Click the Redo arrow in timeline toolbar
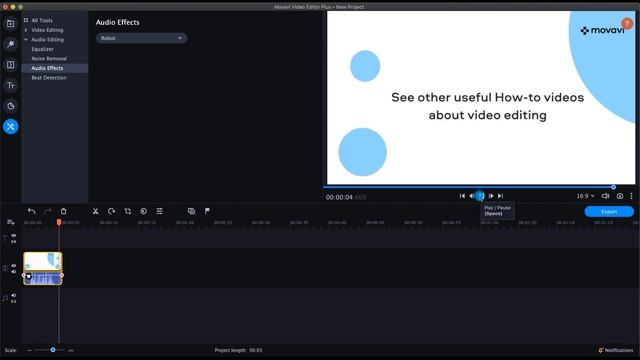This screenshot has height=360, width=640. [47, 211]
